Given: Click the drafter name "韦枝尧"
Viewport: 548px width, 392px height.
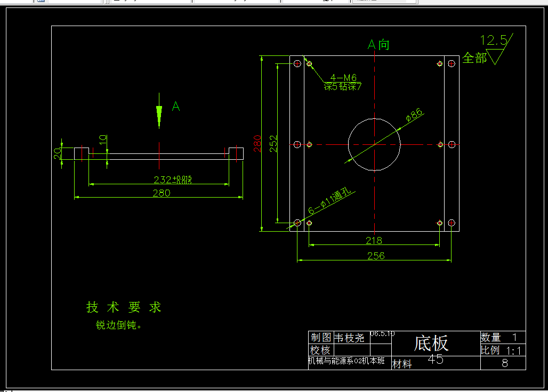Looking at the screenshot, I should click(x=349, y=338).
